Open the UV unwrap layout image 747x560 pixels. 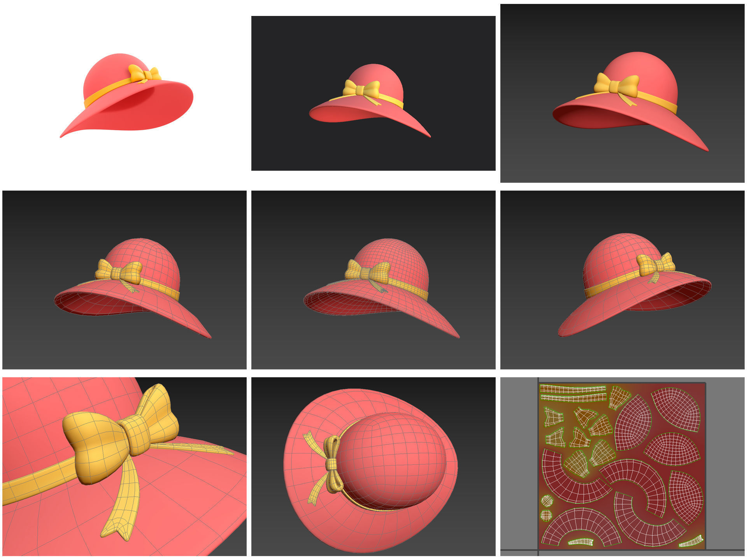pos(622,467)
